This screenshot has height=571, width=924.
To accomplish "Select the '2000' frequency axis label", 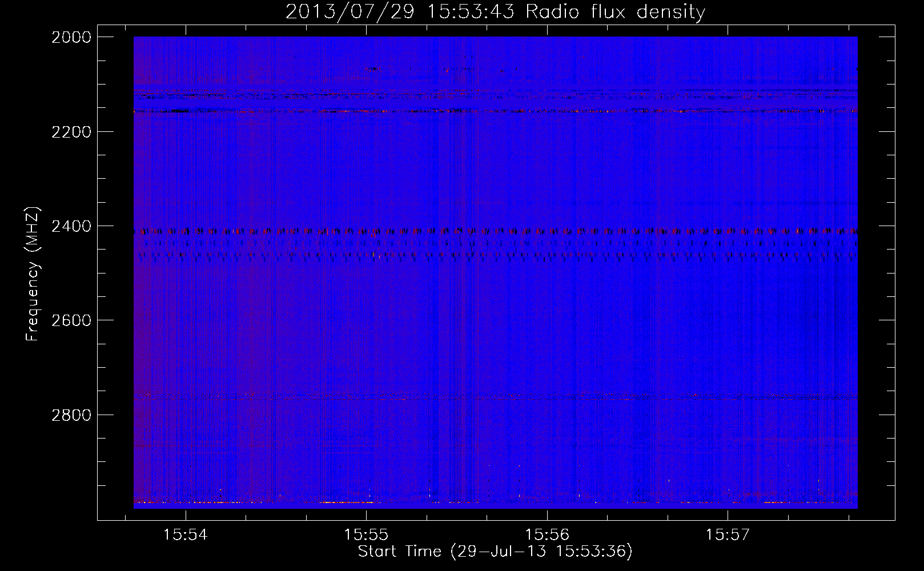I will (71, 37).
